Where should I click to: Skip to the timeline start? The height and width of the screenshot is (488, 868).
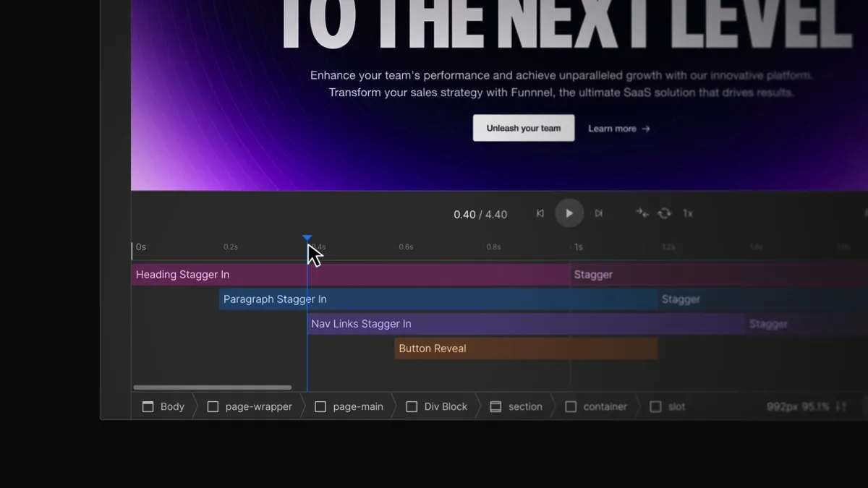(x=540, y=213)
